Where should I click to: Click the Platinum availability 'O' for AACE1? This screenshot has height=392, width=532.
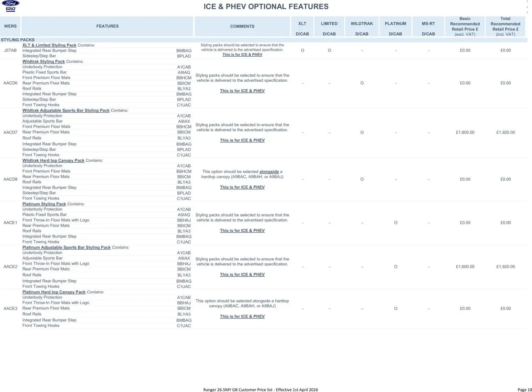tap(396, 223)
